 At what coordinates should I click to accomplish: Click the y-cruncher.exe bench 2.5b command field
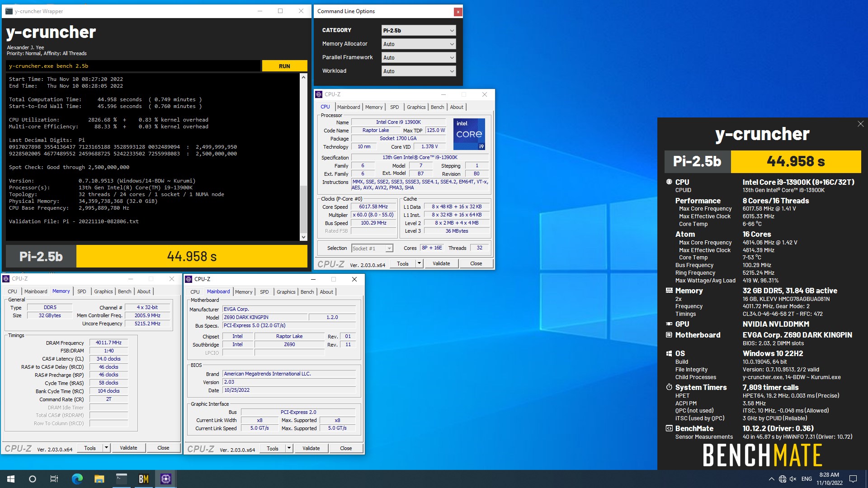tap(133, 66)
